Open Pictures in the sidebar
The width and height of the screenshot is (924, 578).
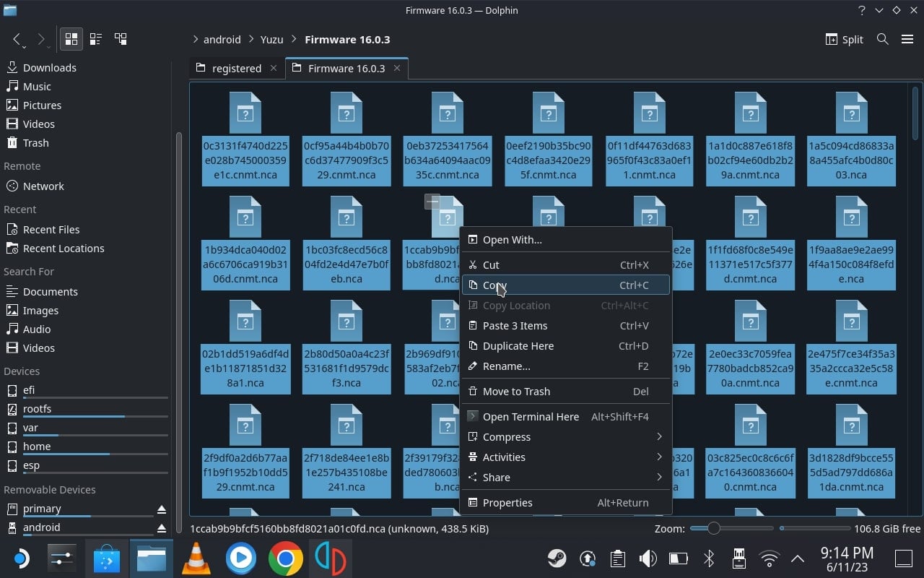pyautogui.click(x=42, y=105)
